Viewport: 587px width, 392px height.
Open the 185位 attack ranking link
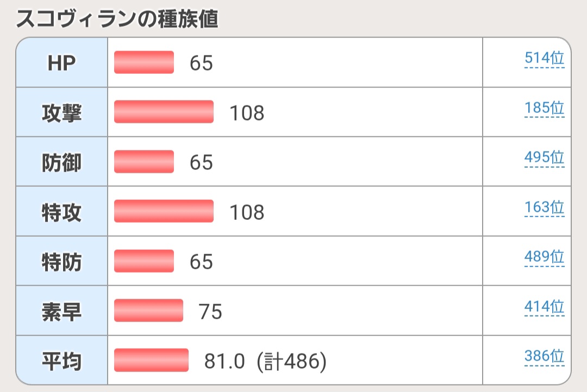[x=544, y=108]
